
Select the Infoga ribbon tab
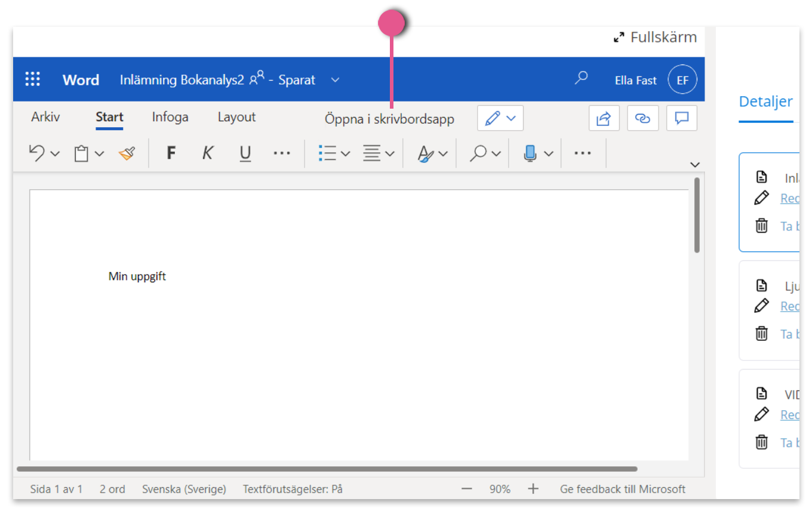(x=170, y=117)
